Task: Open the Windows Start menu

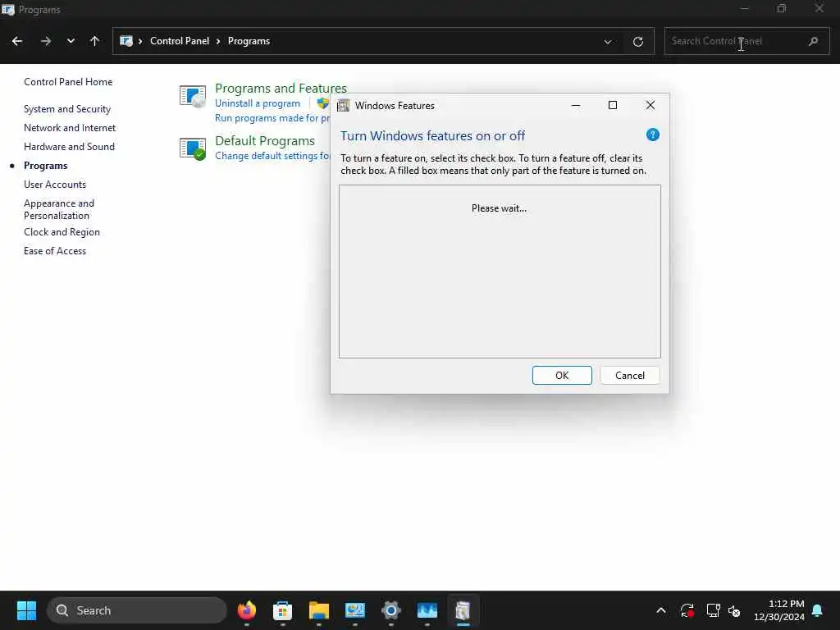Action: click(x=26, y=610)
